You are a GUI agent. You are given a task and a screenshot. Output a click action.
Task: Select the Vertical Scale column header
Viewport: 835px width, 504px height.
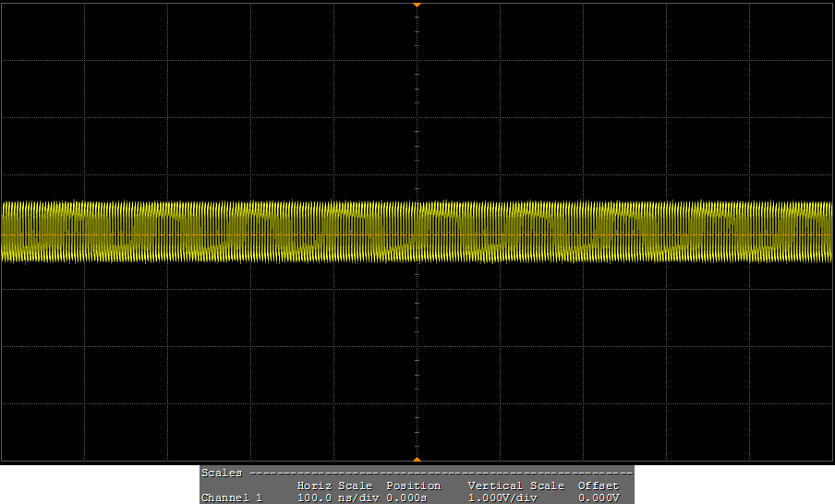[515, 486]
